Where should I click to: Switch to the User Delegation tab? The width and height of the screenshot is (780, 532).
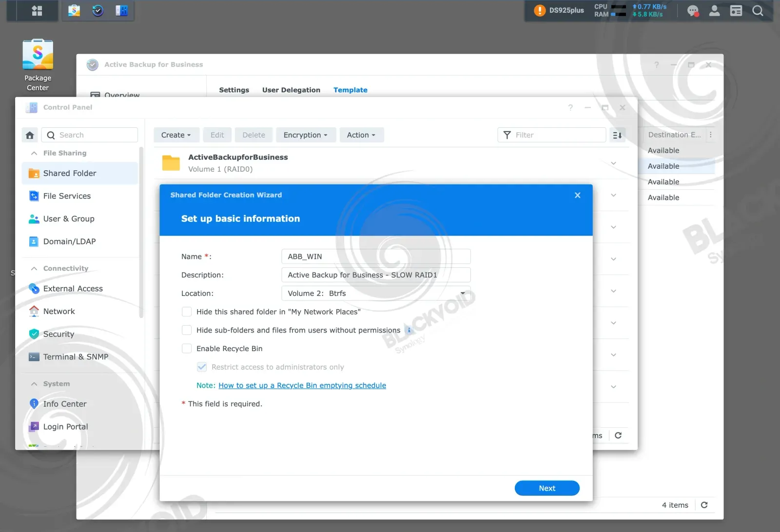coord(291,90)
